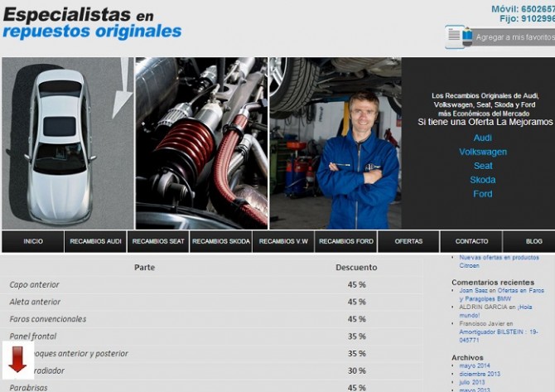The width and height of the screenshot is (555, 392).
Task: Select Panel frontal row text
Action: [x=33, y=336]
